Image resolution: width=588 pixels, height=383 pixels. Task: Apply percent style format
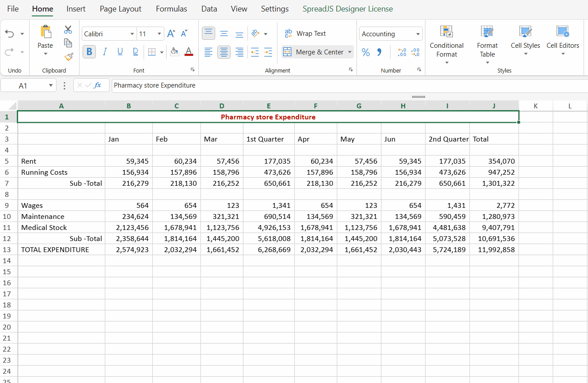[x=366, y=52]
